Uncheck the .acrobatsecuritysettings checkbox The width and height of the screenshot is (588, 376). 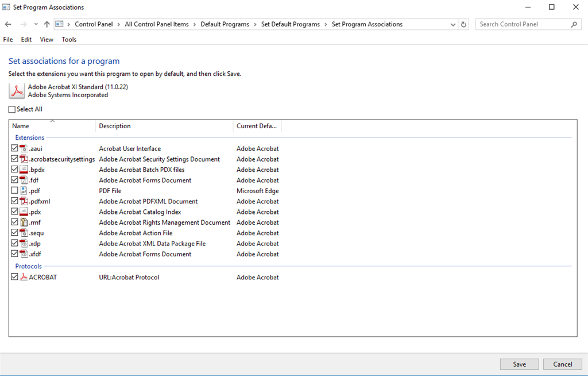coord(14,159)
